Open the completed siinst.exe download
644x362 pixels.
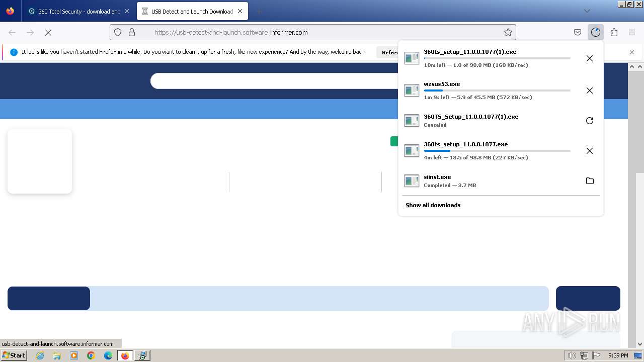[x=490, y=181]
